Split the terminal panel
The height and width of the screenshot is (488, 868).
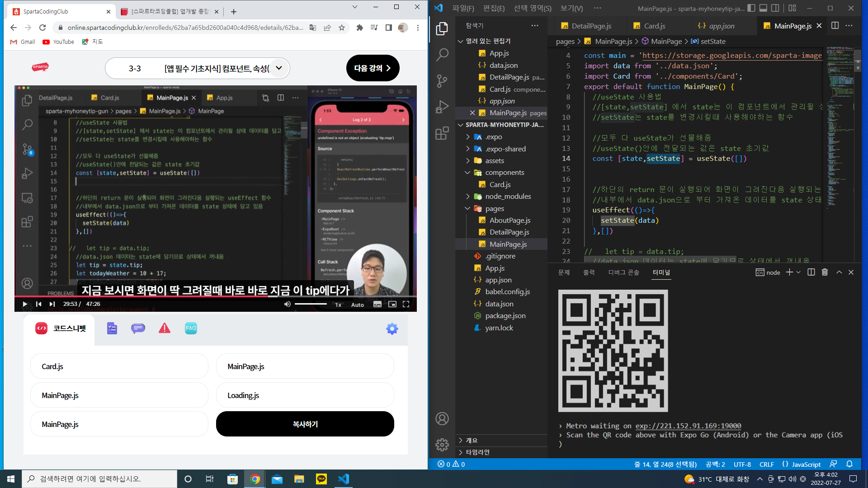click(811, 272)
